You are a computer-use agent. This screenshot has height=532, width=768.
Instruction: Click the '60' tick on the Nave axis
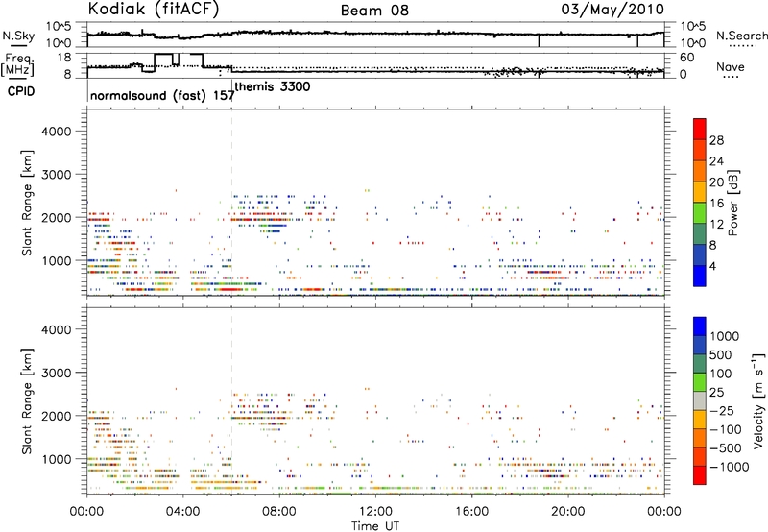687,58
